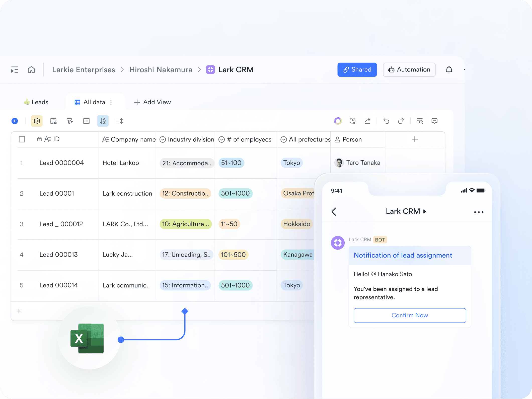
Task: Open the notifications bell
Action: [449, 69]
